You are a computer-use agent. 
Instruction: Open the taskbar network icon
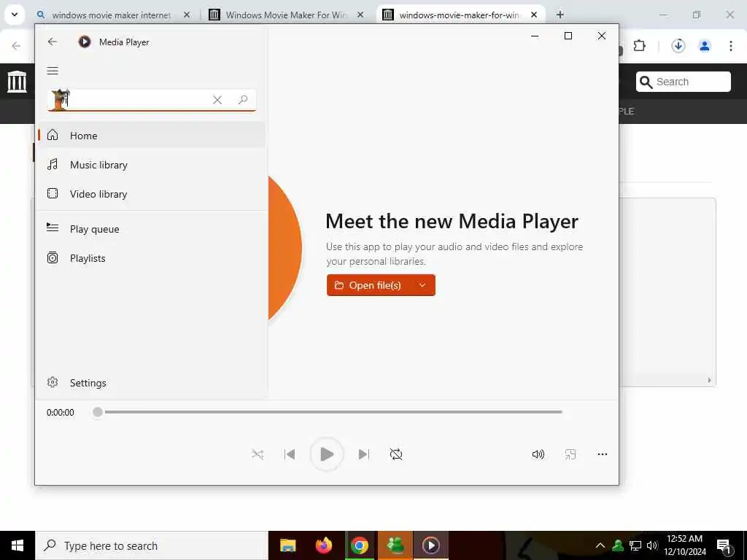click(635, 545)
